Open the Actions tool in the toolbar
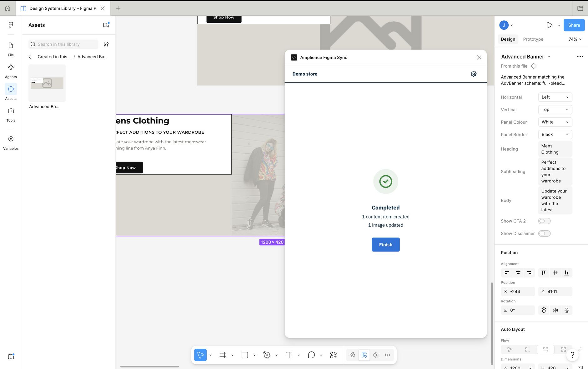The width and height of the screenshot is (588, 369). click(333, 355)
